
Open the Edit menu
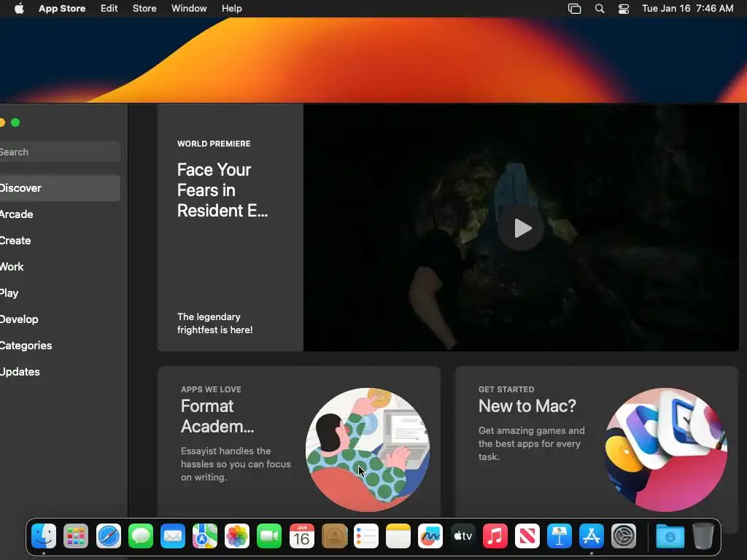(109, 9)
